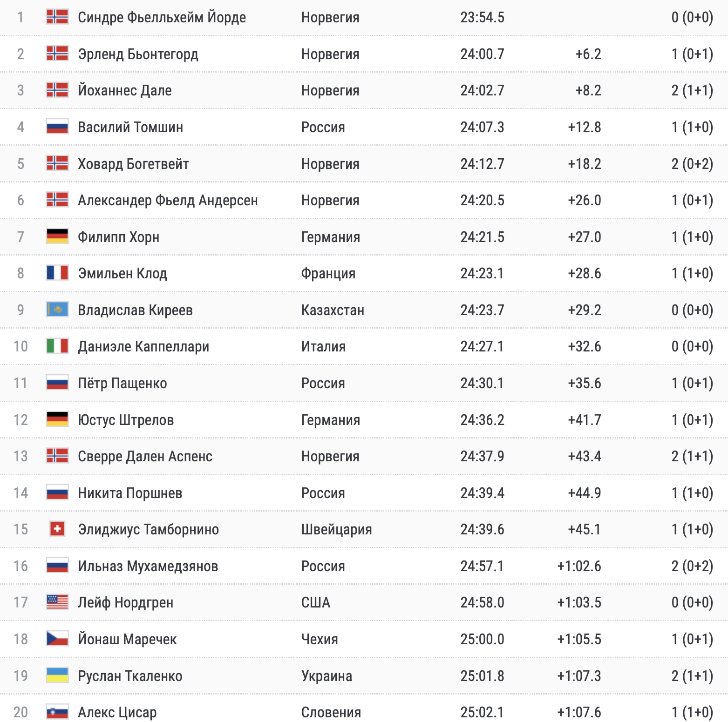This screenshot has height=722, width=728.
Task: Click Russian flag next to Василий Томшин
Action: (x=57, y=127)
